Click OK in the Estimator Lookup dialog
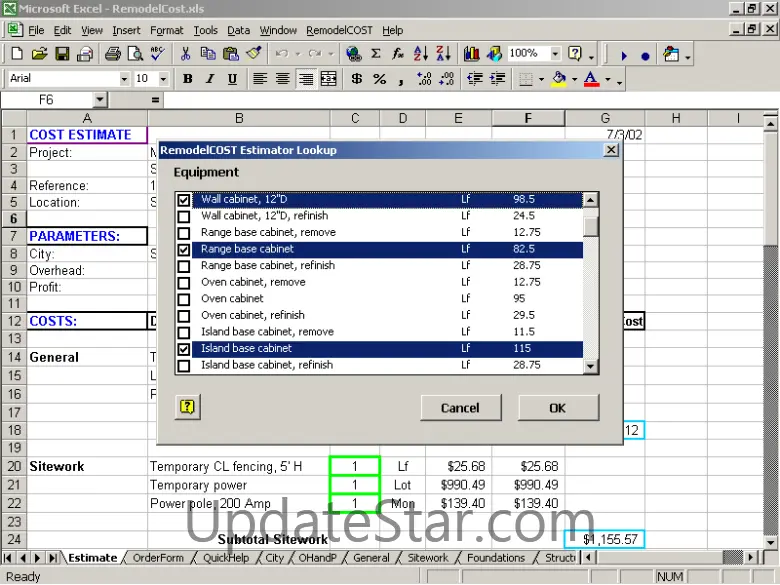Viewport: 780px width, 585px height. point(558,408)
